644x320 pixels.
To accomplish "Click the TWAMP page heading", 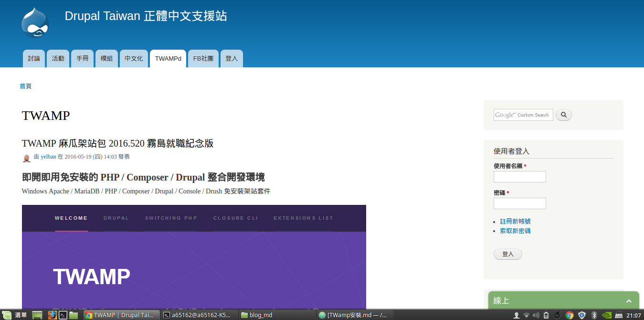I will tap(46, 116).
